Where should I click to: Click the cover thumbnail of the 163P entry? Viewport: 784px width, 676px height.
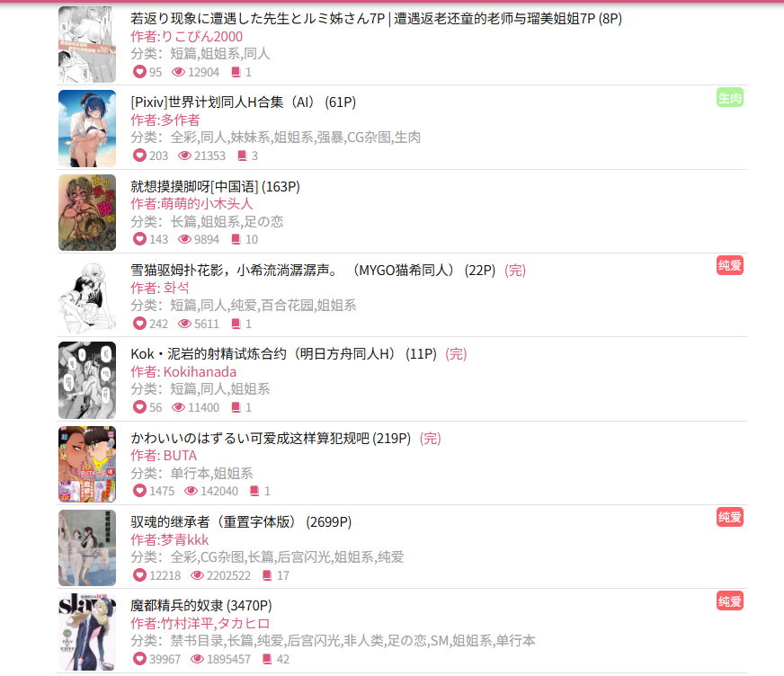tap(87, 212)
